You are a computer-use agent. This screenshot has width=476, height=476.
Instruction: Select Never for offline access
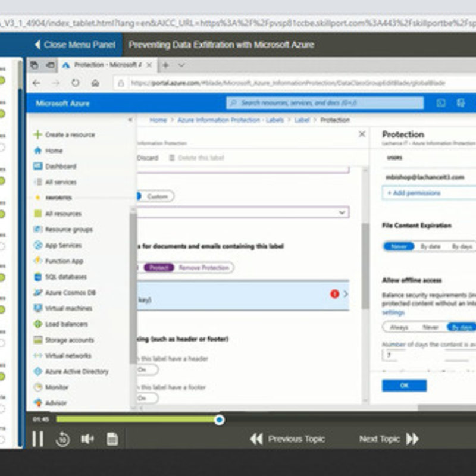pos(430,327)
